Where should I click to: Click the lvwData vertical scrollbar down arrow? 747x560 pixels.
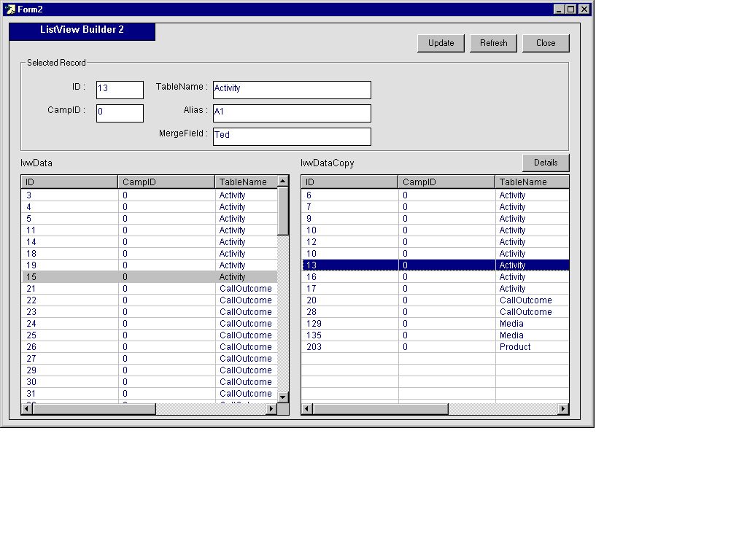coord(283,397)
